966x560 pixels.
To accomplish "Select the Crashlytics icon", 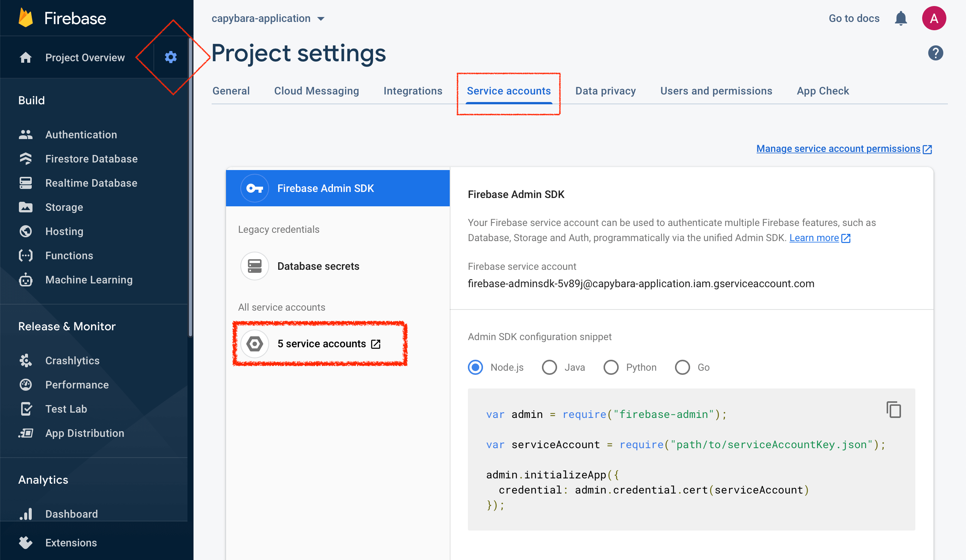I will tap(25, 360).
